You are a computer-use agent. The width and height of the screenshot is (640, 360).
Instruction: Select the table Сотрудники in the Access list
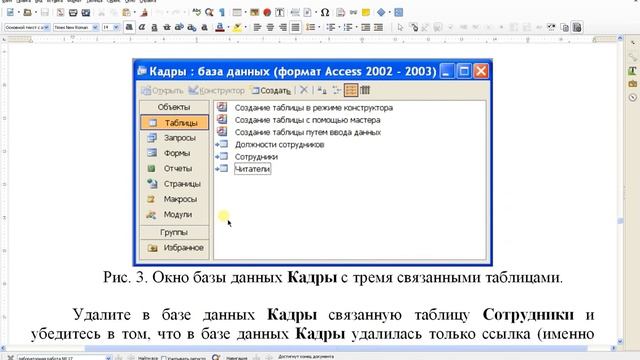(256, 157)
